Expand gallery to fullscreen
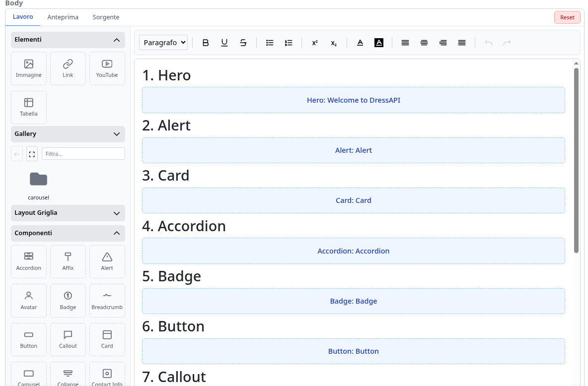 pos(32,154)
